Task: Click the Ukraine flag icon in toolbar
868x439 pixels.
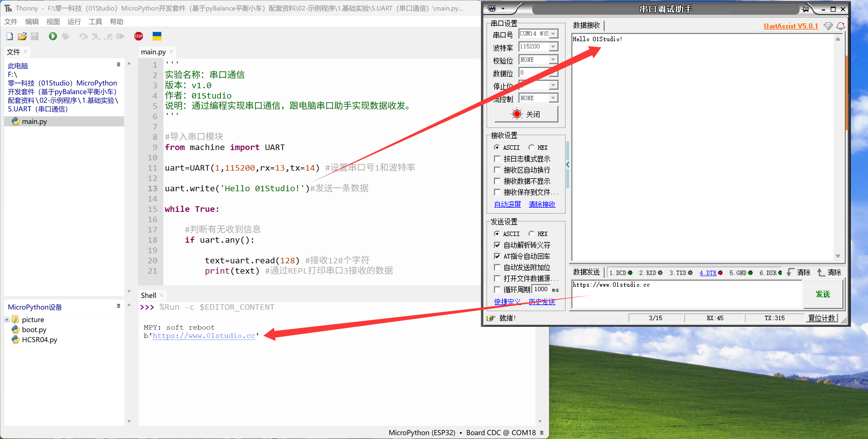Action: click(x=157, y=36)
